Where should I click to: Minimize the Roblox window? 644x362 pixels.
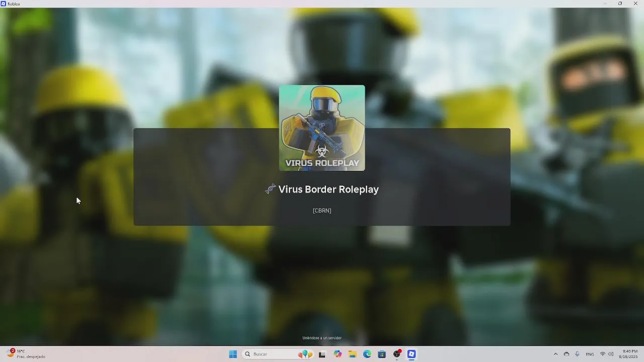coord(605,4)
